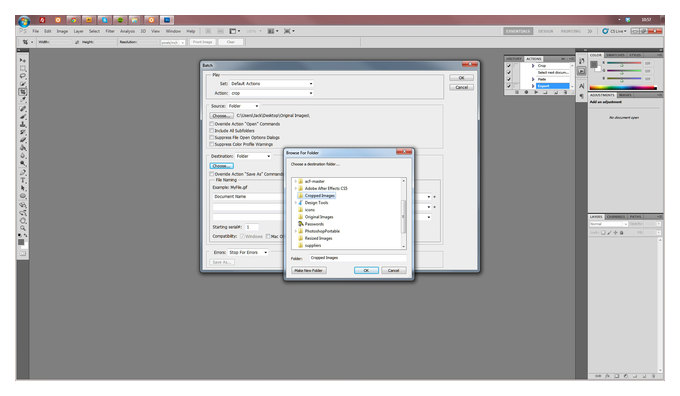Click Make New Folder button
Image resolution: width=680 pixels, height=396 pixels.
(x=308, y=270)
